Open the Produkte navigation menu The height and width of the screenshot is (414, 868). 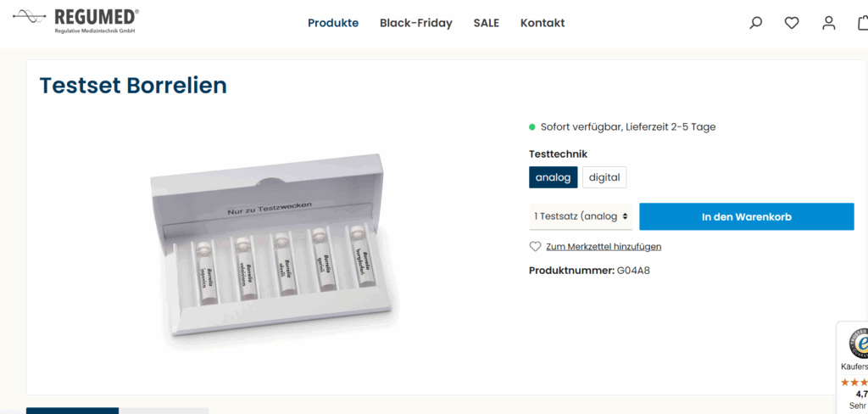click(333, 23)
